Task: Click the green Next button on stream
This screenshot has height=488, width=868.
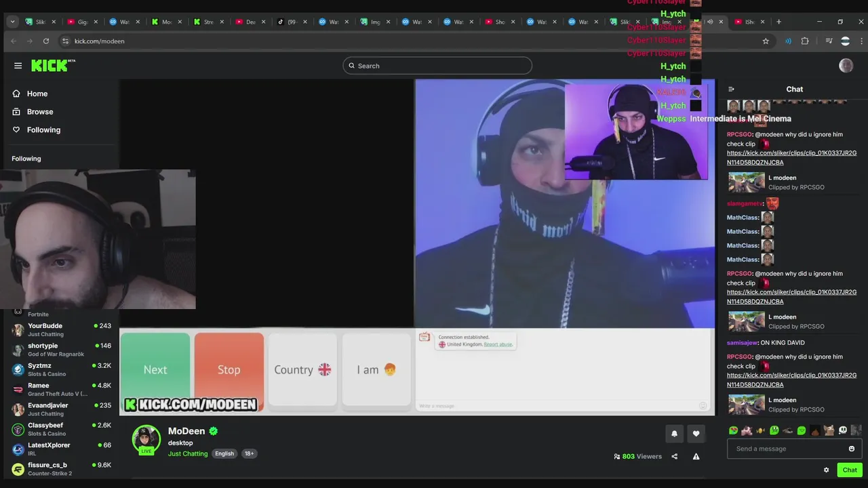Action: 155,369
